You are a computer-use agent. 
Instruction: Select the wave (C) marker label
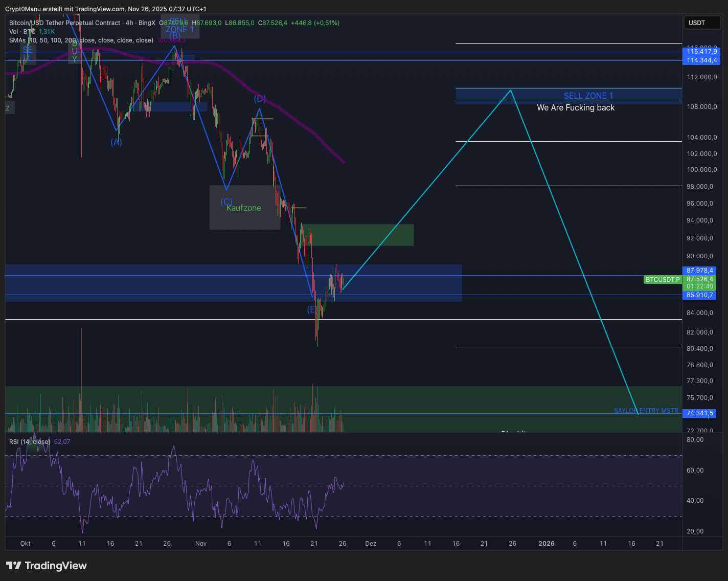226,202
